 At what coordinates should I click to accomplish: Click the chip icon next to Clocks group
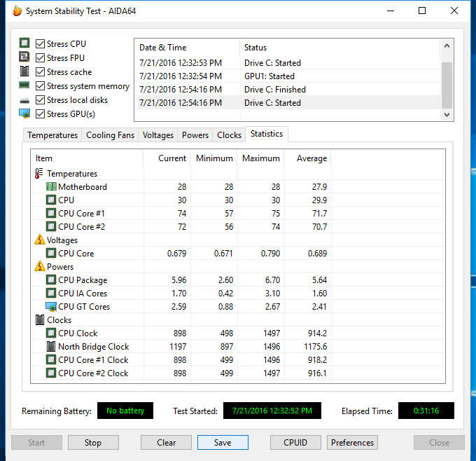tap(40, 319)
